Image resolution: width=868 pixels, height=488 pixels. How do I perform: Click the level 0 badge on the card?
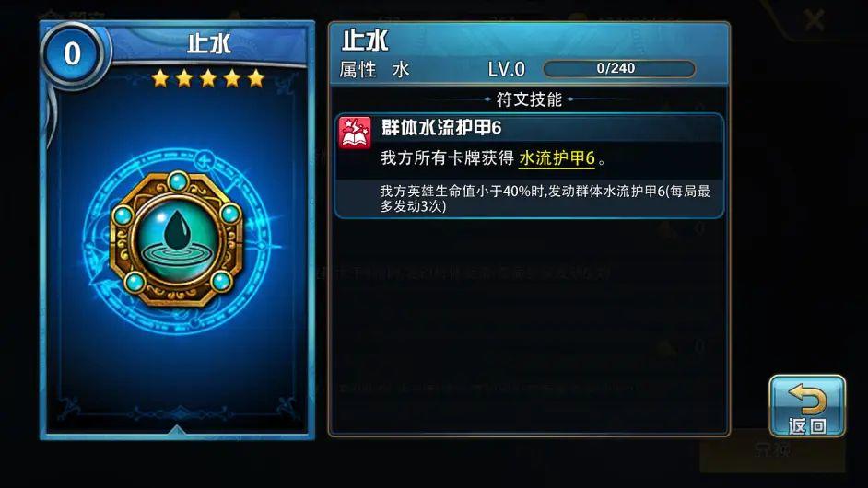point(73,53)
